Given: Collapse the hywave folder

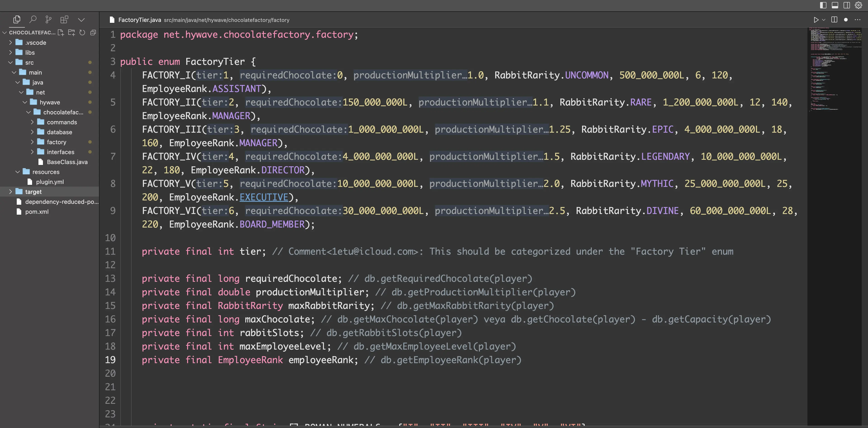Looking at the screenshot, I should (25, 102).
